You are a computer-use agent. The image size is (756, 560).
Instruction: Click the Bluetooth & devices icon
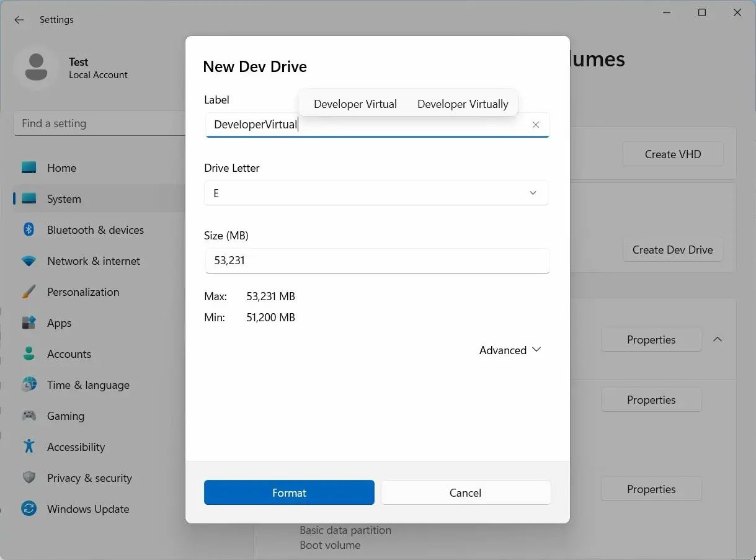tap(29, 229)
